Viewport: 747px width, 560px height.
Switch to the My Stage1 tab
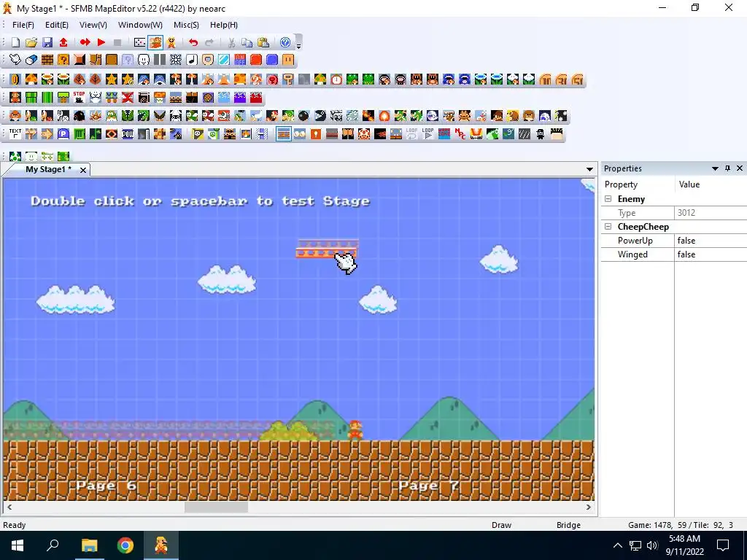coord(48,169)
